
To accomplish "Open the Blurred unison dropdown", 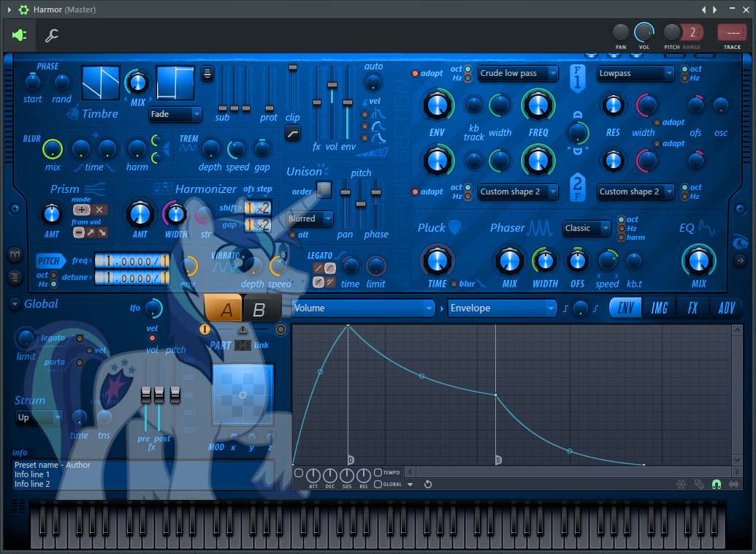I will [x=309, y=219].
